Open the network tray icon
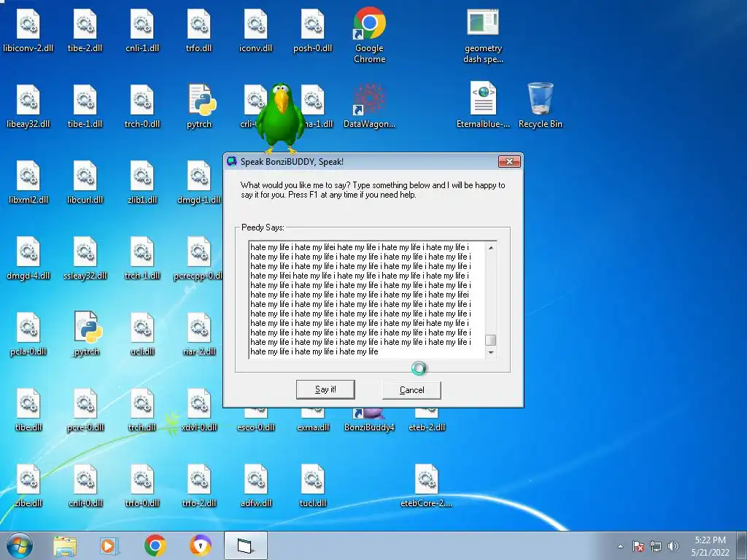Screen dimensions: 747x560 pyautogui.click(x=656, y=546)
